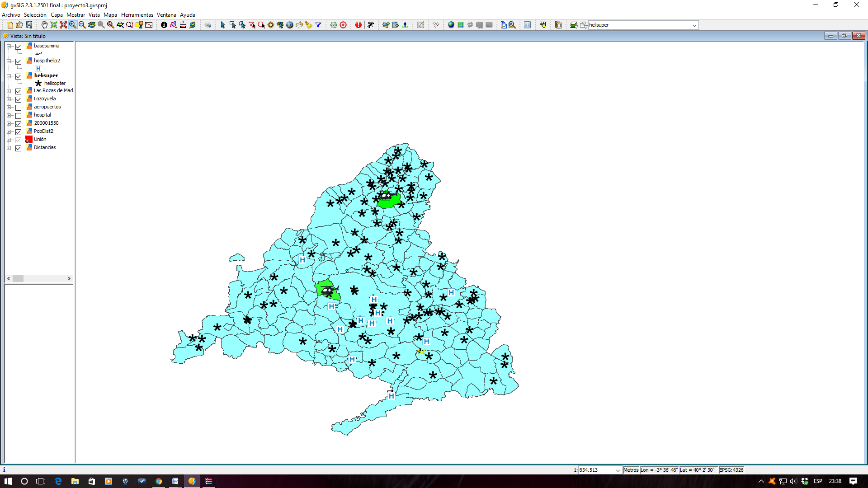This screenshot has width=868, height=488.
Task: Click the Metros units label in status bar
Action: pos(631,470)
